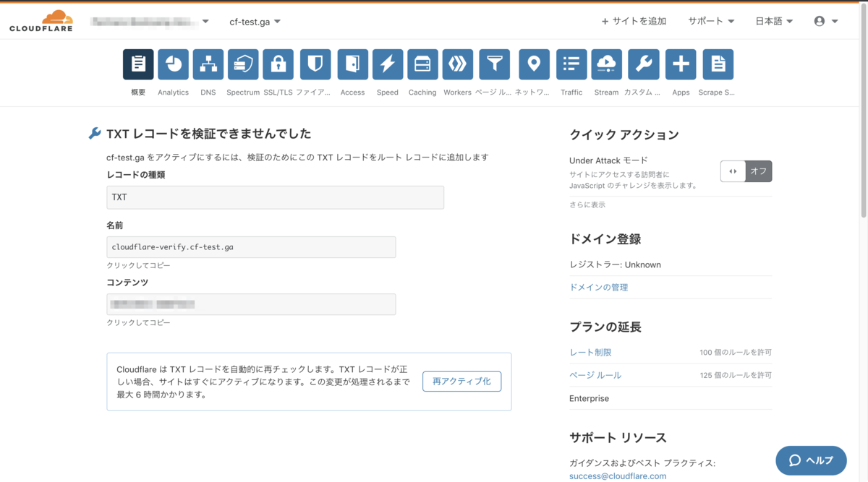Click + サイトを追加 to add site

tap(634, 22)
